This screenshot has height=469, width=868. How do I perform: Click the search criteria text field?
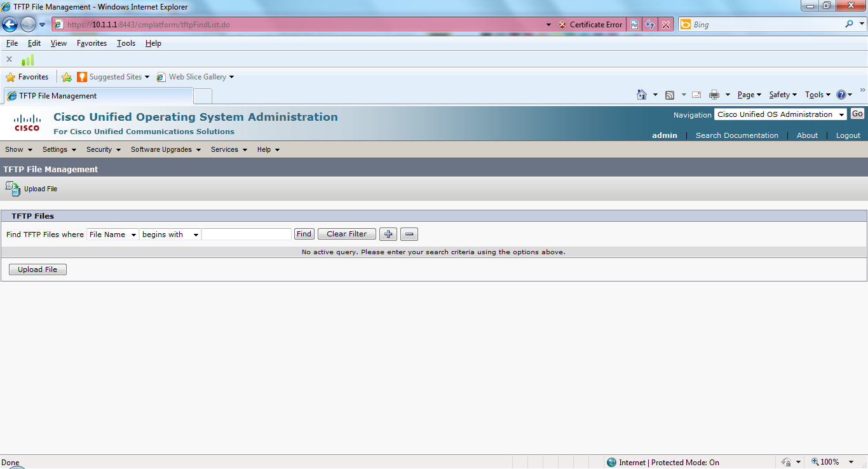247,234
